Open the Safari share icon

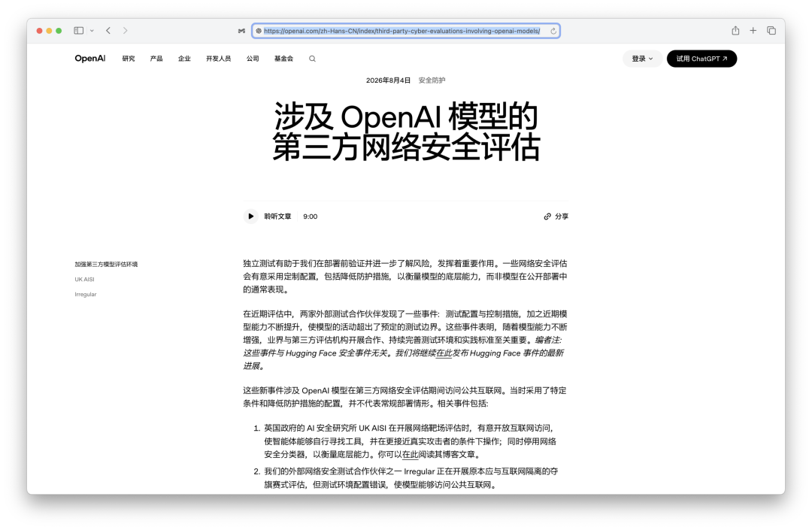pyautogui.click(x=735, y=31)
